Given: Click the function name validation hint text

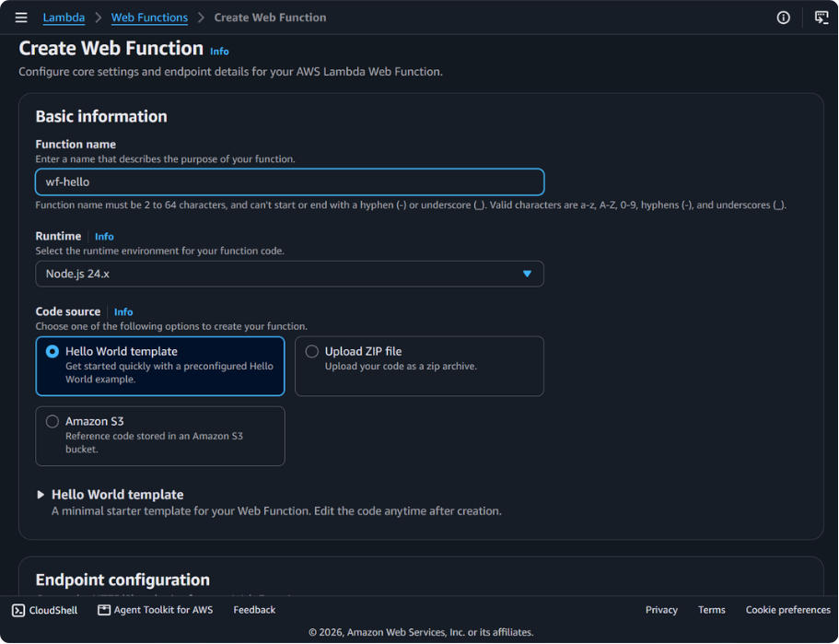Looking at the screenshot, I should (x=411, y=205).
